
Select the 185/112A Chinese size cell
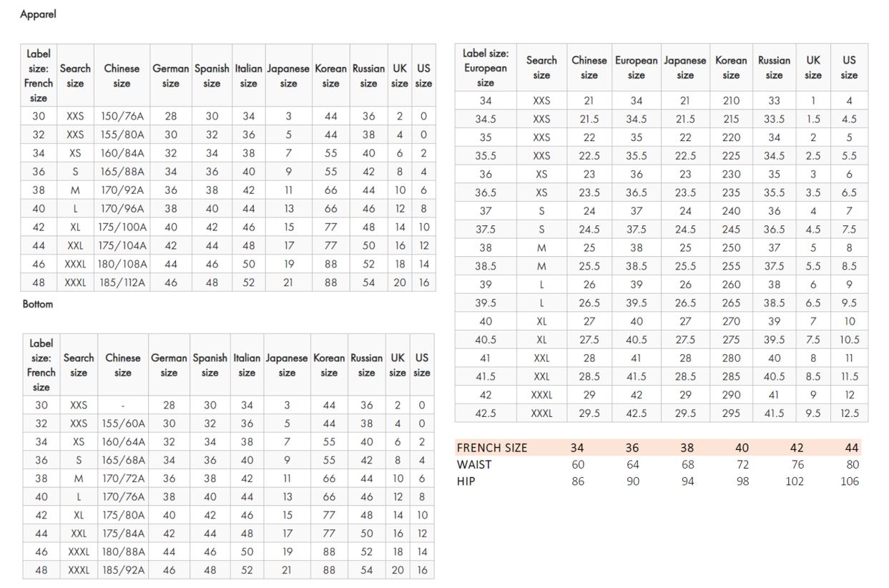tap(122, 283)
